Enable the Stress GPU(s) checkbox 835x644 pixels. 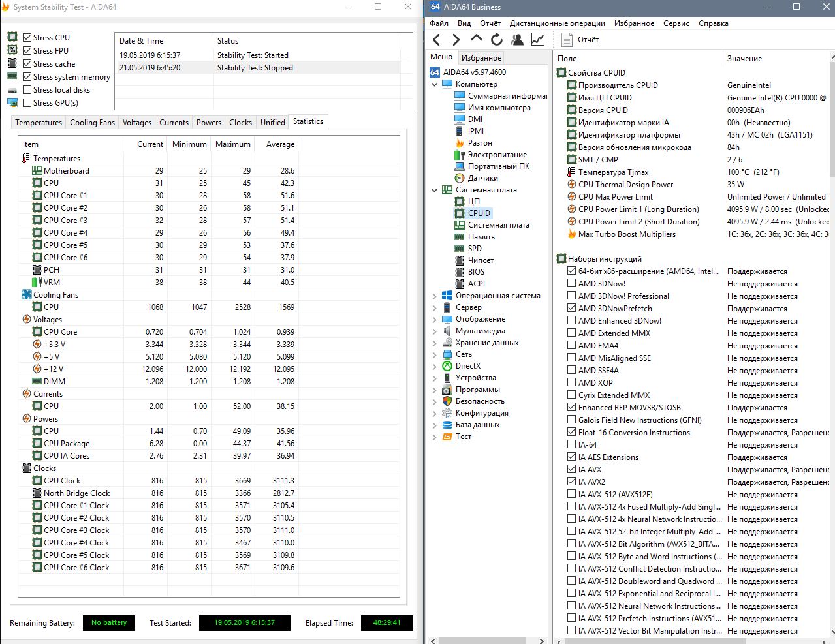click(x=27, y=103)
